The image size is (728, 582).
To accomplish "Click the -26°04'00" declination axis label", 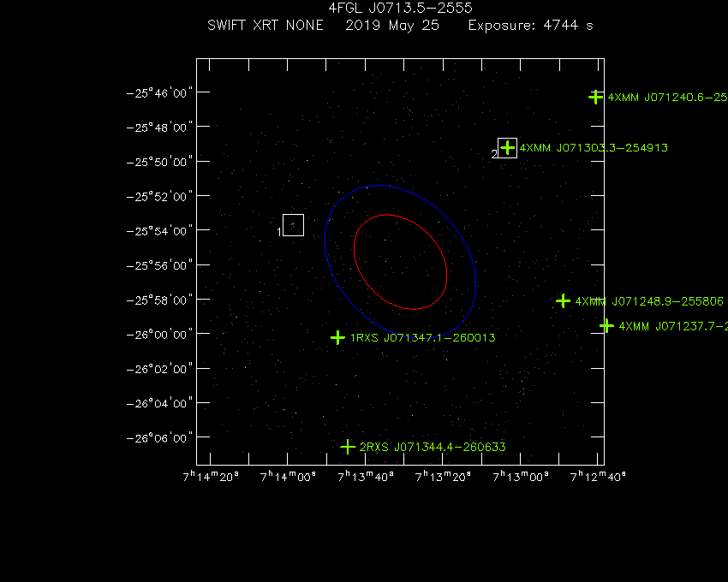I will tap(159, 403).
